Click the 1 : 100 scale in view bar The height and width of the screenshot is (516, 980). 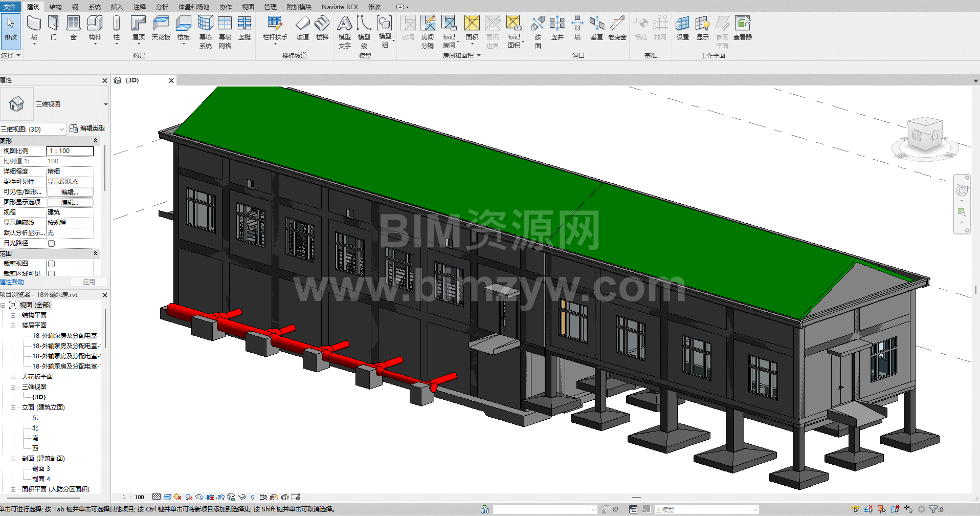pyautogui.click(x=133, y=497)
